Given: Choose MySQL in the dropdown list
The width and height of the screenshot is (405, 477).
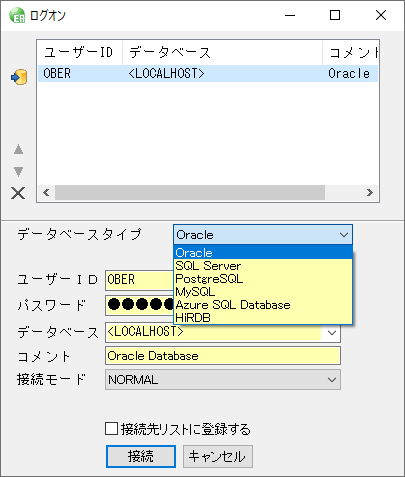Looking at the screenshot, I should click(263, 292).
